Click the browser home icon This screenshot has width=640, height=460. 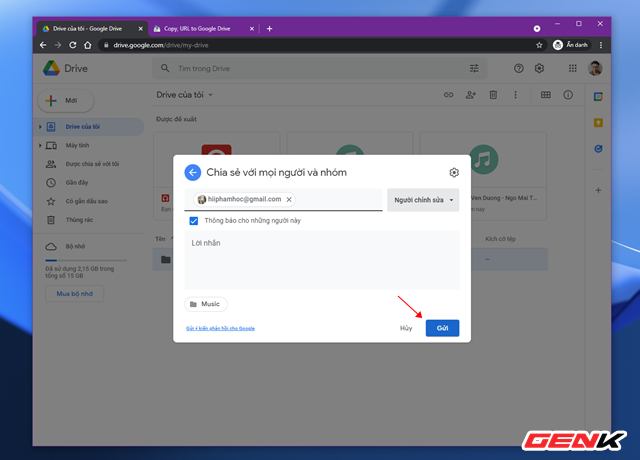pyautogui.click(x=88, y=45)
